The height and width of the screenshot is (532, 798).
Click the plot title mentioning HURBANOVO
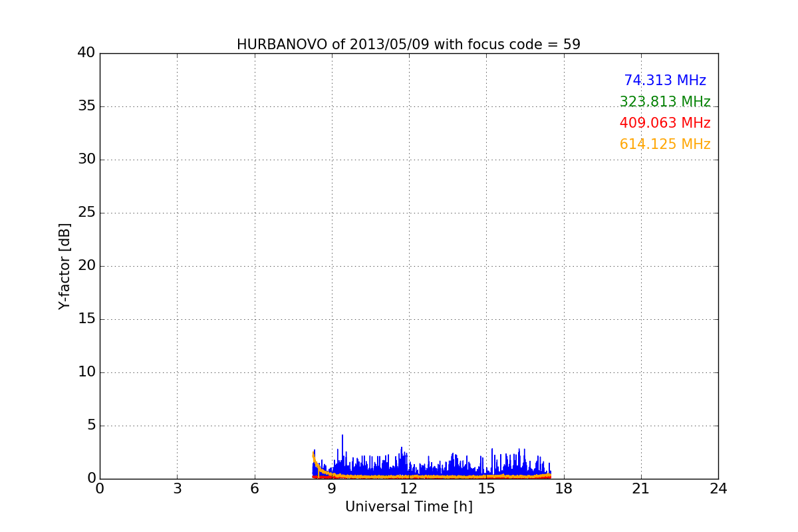(x=408, y=45)
